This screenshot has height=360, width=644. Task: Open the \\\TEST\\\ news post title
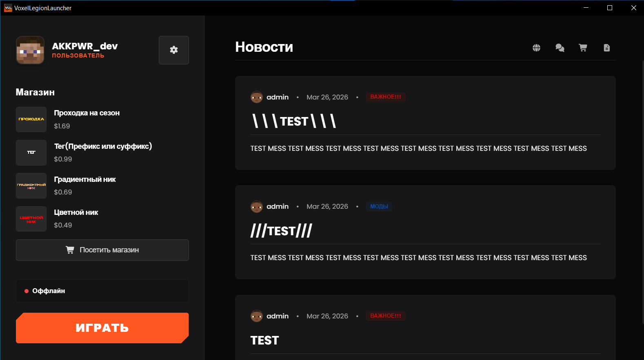293,121
